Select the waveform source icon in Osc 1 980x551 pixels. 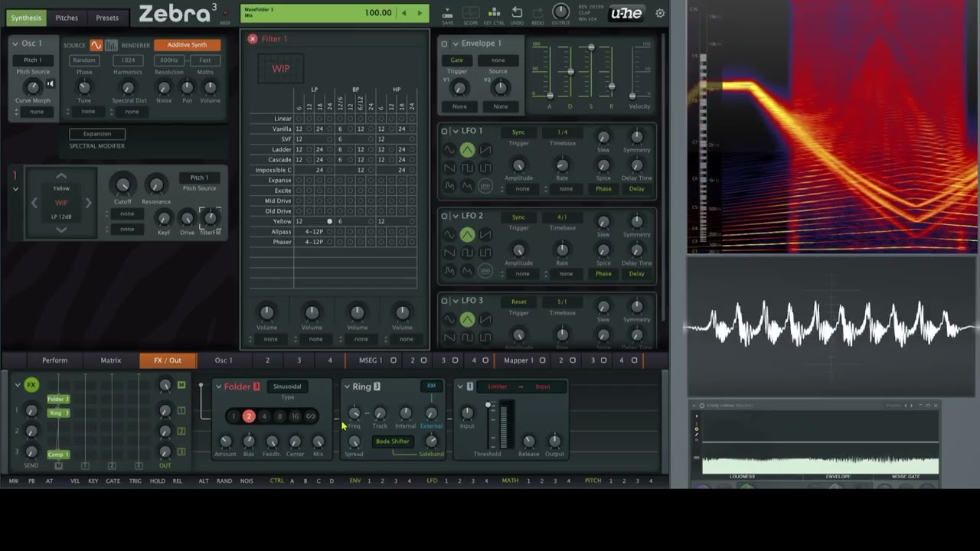(96, 45)
